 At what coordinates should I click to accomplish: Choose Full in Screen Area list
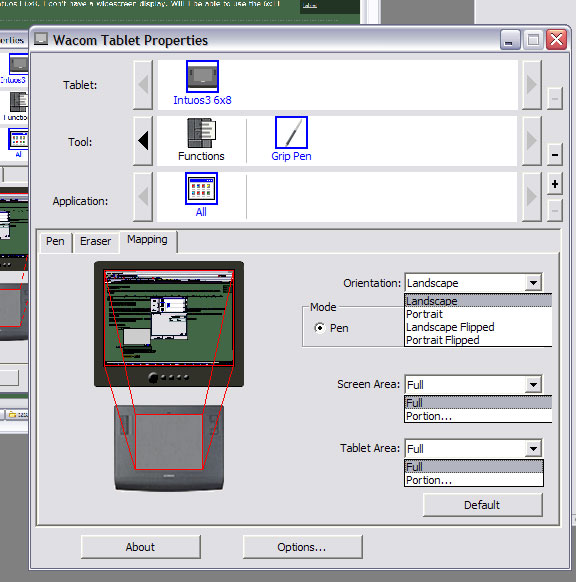tap(478, 403)
